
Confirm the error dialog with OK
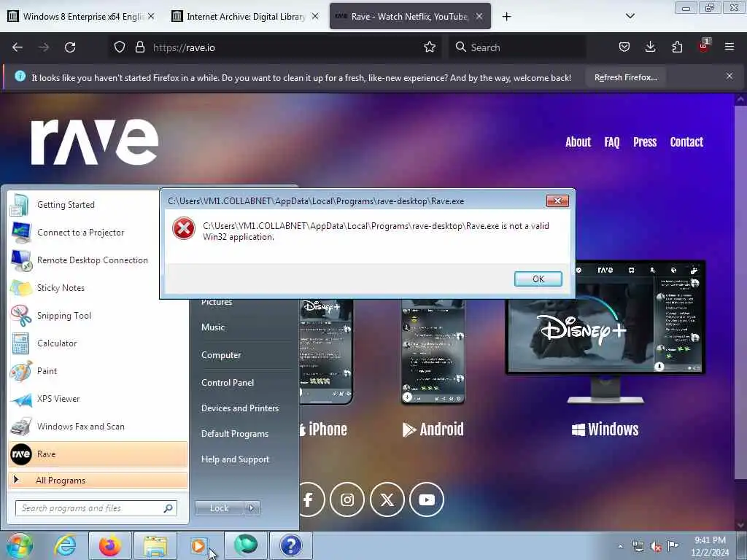point(538,279)
